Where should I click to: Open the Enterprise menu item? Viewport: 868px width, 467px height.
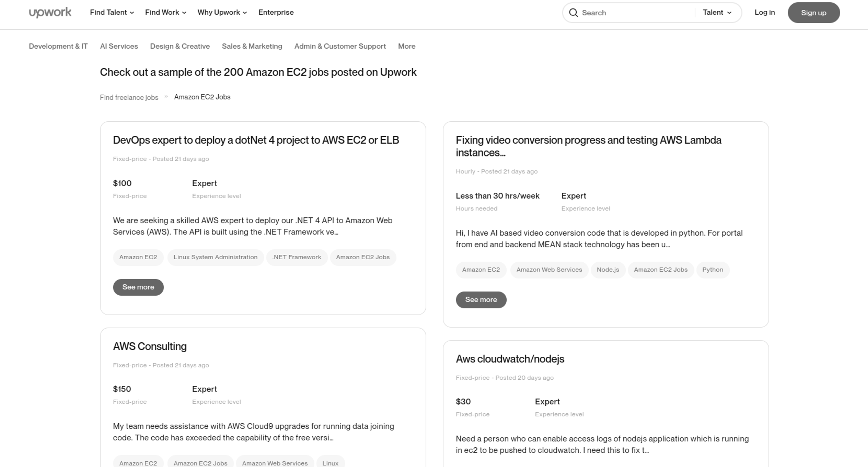pyautogui.click(x=276, y=12)
